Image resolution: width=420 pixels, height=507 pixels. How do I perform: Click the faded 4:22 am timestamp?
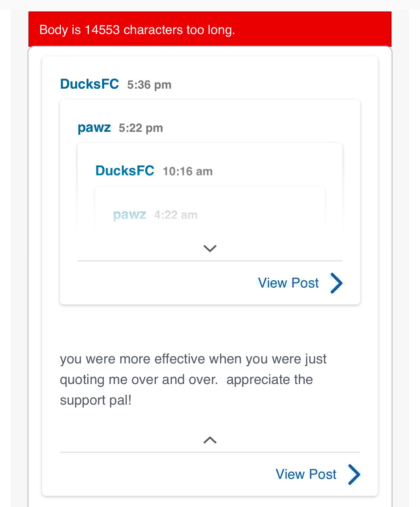pos(176,215)
